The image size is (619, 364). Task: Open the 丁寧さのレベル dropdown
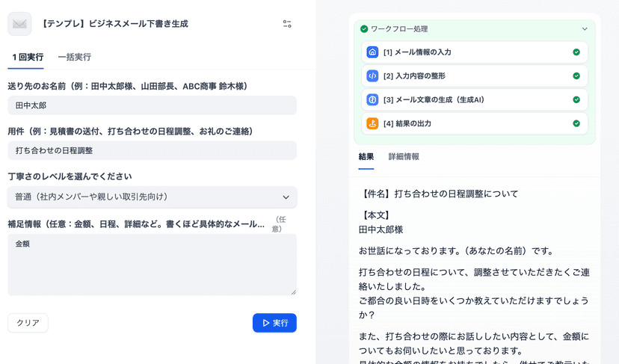152,197
